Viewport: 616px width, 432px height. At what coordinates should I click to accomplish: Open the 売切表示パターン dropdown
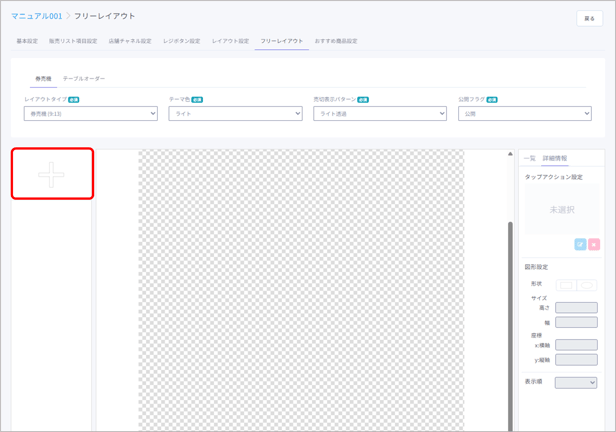pyautogui.click(x=380, y=114)
